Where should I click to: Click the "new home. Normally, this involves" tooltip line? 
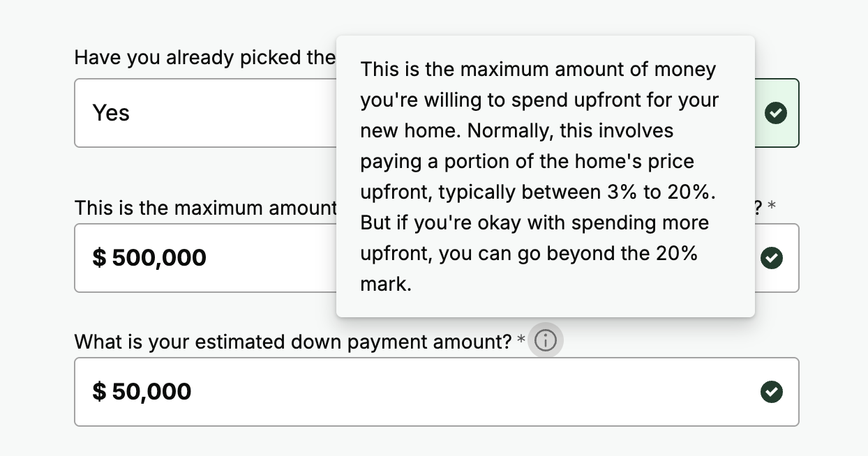pos(516,131)
